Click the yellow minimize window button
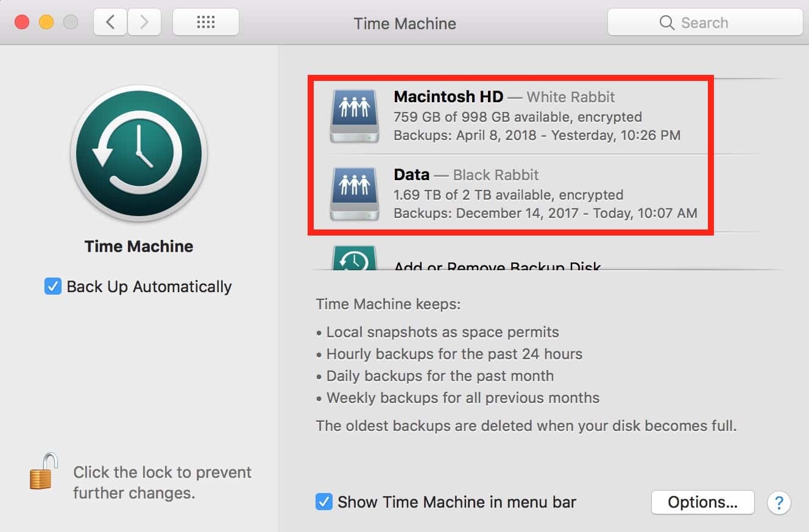 [46, 23]
